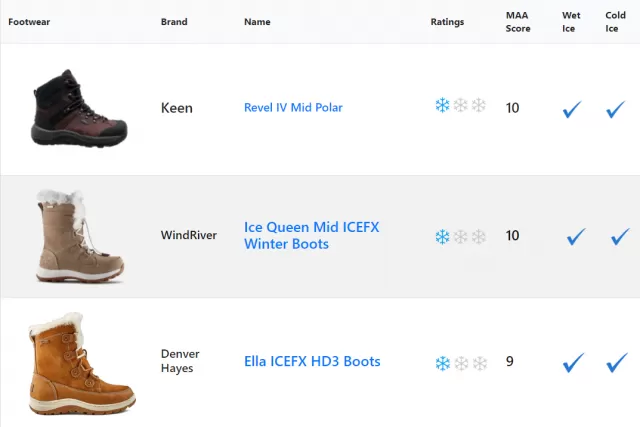
Task: Sort by the MAA Score column header
Action: coord(518,22)
